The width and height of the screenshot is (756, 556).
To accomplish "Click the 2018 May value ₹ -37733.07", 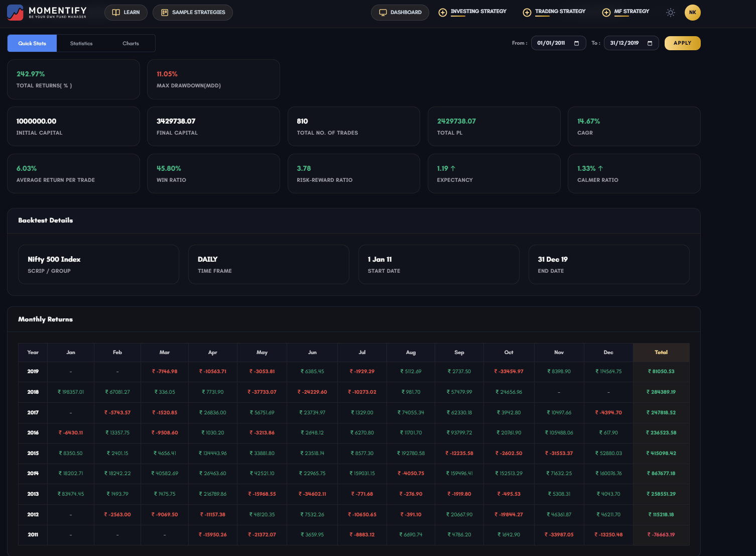I will 262,392.
